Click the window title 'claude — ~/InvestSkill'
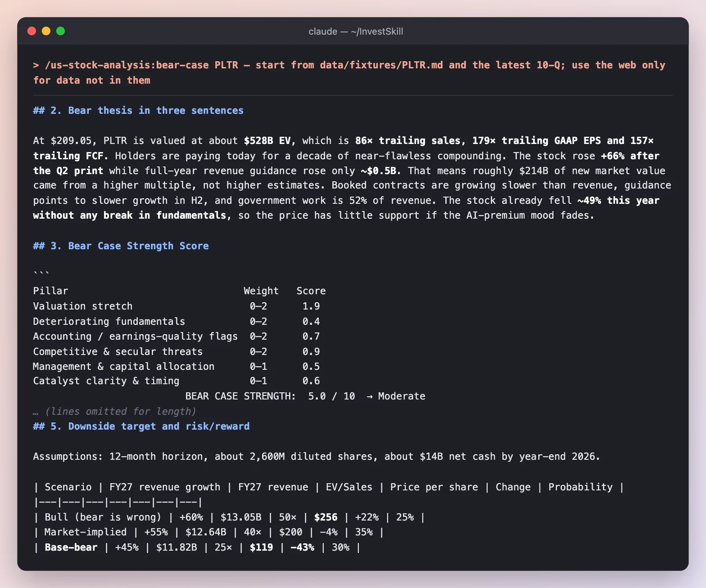Viewport: 706px width, 588px height. (x=356, y=31)
